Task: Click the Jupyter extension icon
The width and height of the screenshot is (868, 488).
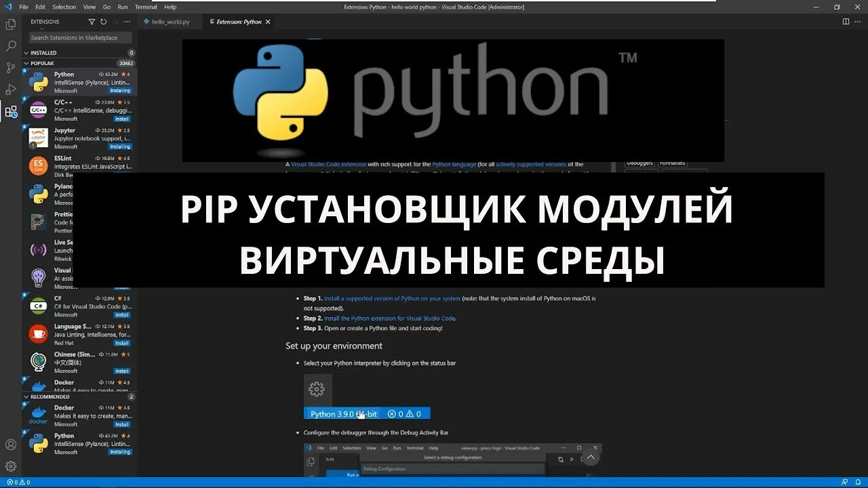Action: point(39,138)
